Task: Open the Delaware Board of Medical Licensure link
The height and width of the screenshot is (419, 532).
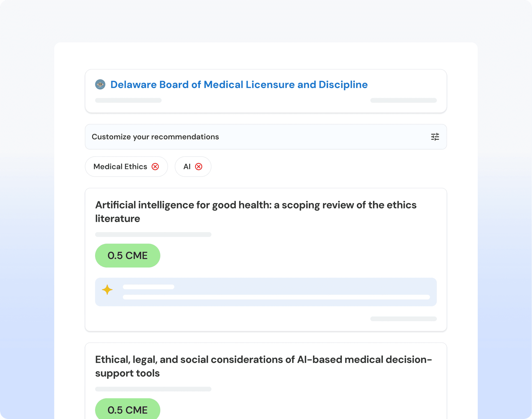Action: [239, 84]
